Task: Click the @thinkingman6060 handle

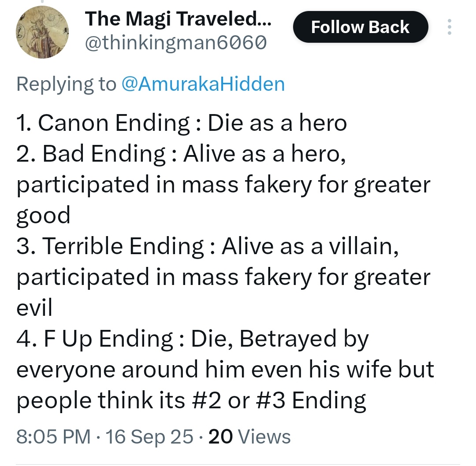Action: (x=175, y=43)
